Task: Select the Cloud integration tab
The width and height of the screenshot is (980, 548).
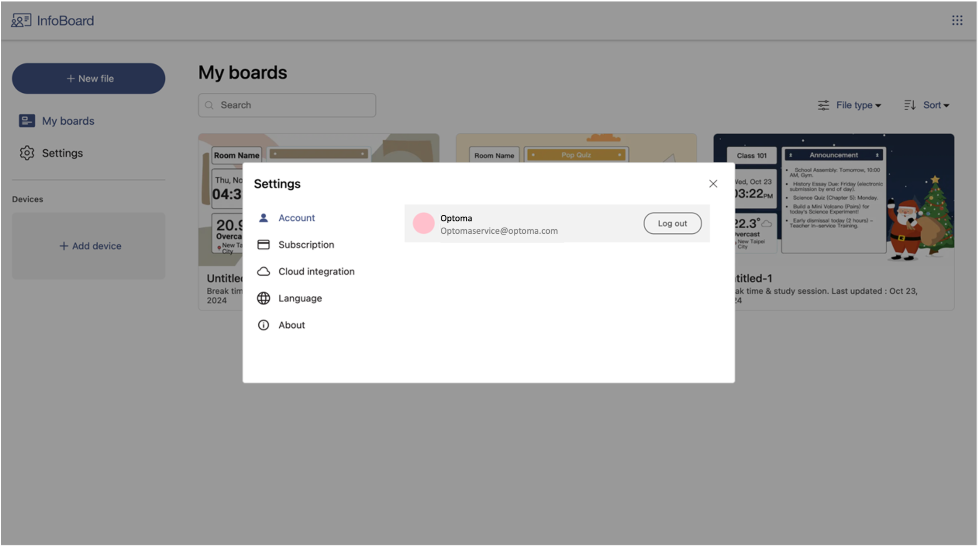Action: point(317,272)
